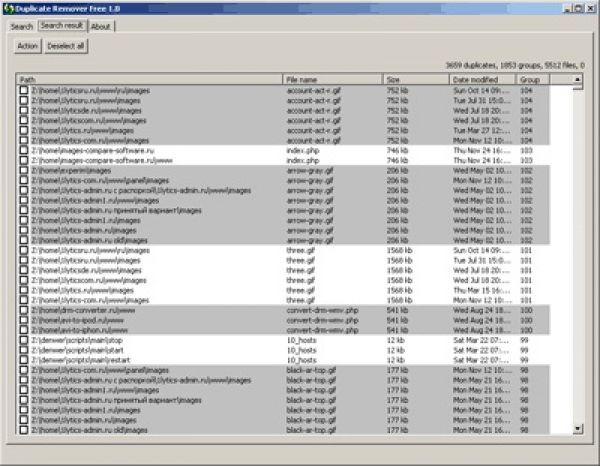Screen dimensions: 600x466
Task: Switch to the Search tab
Action: click(x=22, y=26)
